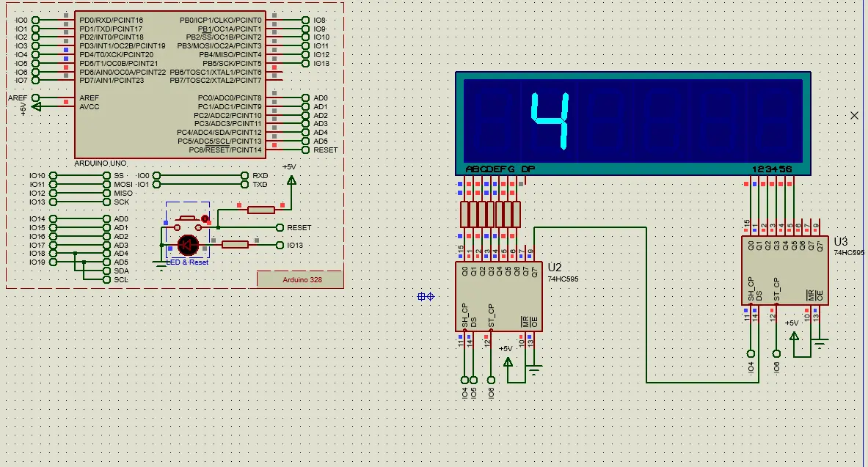
Task: Click the AD5 terminal on the PC5/SCL pin
Action: 305,141
